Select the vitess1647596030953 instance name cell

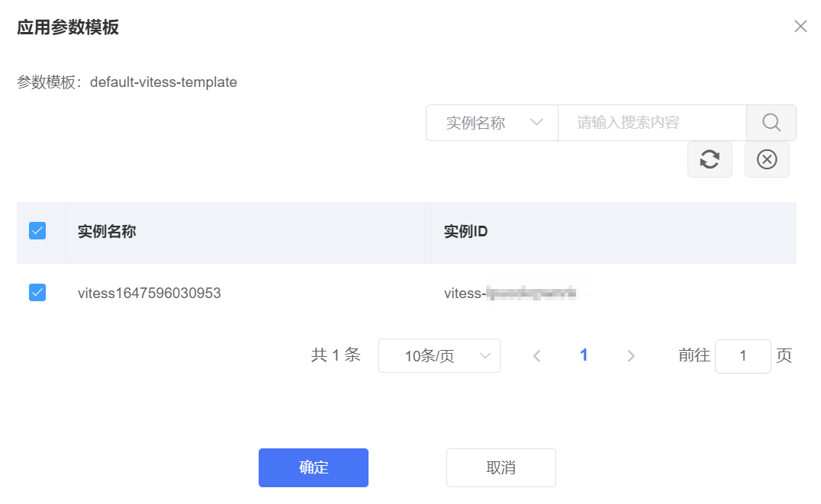150,293
